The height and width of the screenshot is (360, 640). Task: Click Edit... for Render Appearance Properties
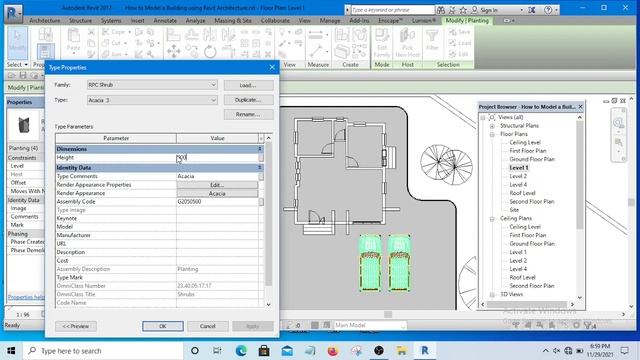pos(217,185)
